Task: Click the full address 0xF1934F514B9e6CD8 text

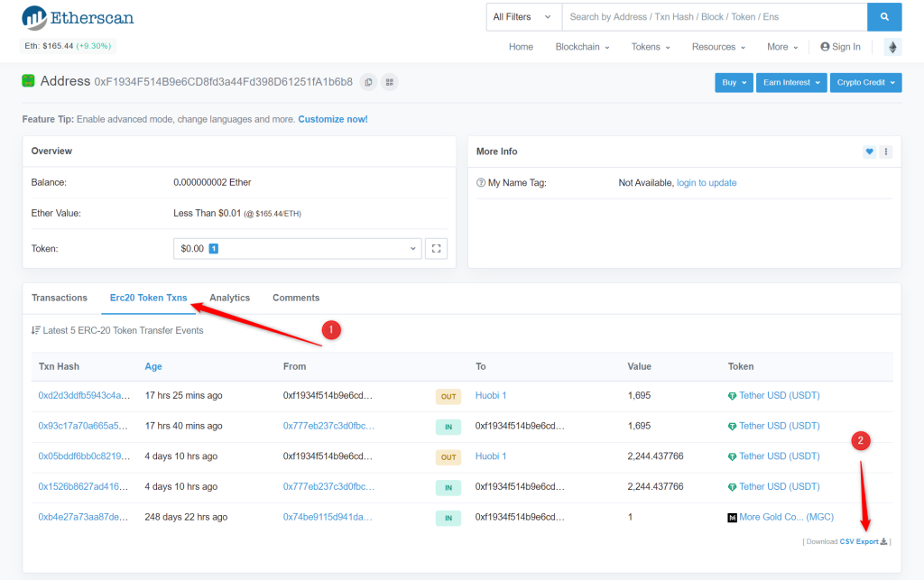Action: coord(224,82)
